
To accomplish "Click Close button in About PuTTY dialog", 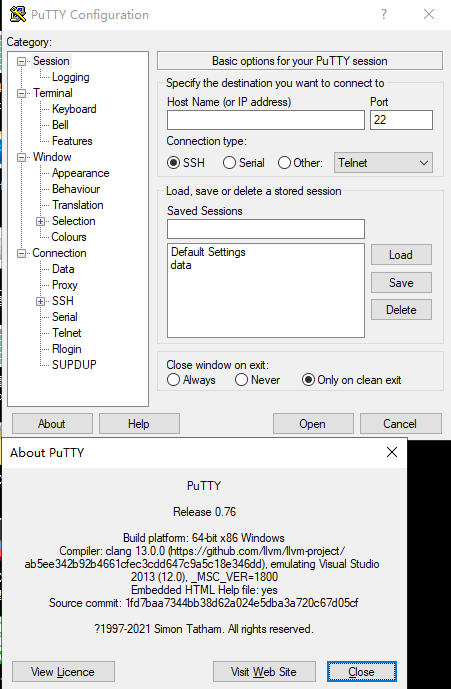I will point(361,671).
